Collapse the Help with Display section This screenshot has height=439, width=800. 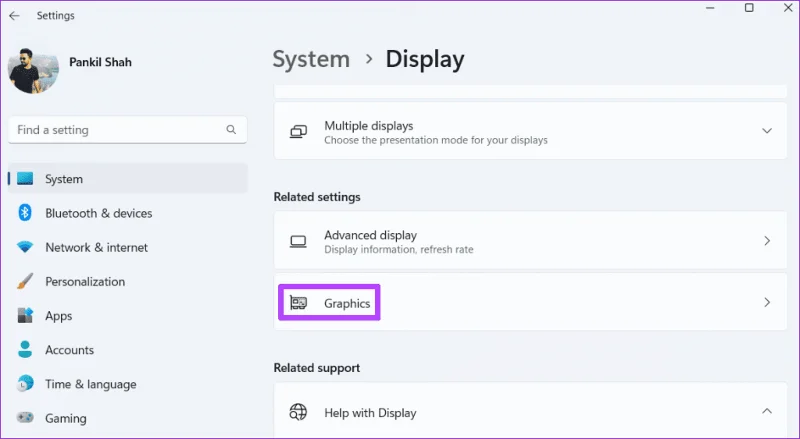pos(531,411)
